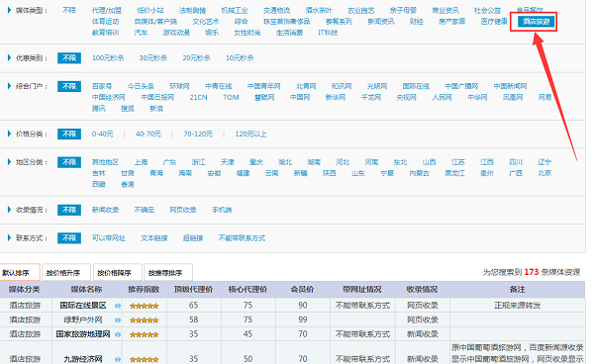
Task: Choose the 0-40元 price range
Action: [103, 134]
